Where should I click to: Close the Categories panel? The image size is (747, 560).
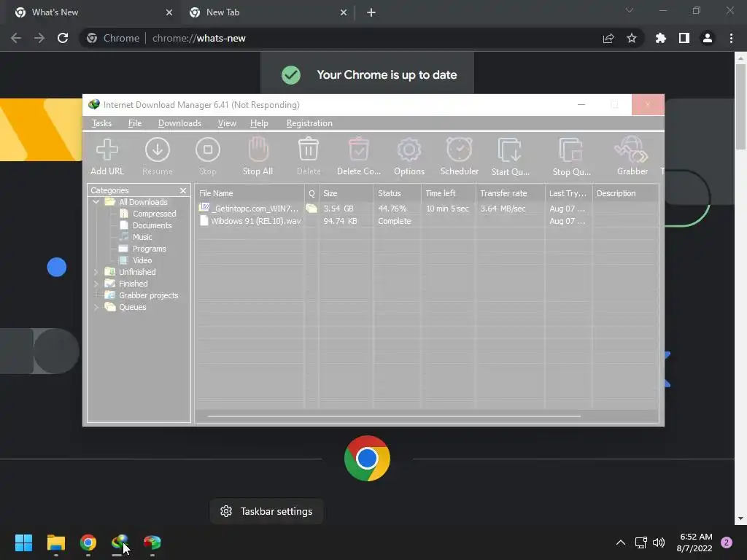click(183, 190)
